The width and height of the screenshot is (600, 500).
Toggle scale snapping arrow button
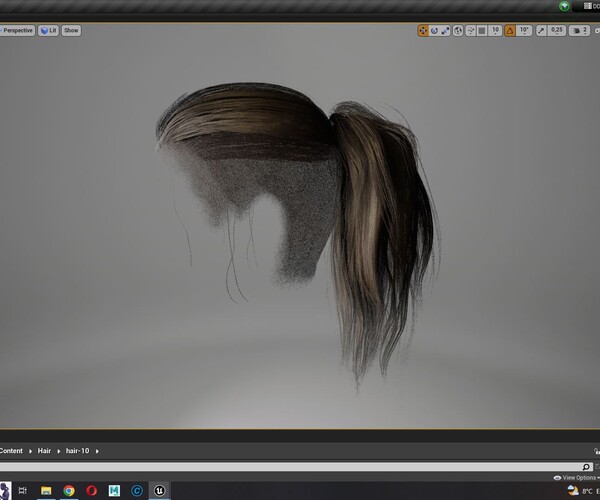[x=541, y=31]
